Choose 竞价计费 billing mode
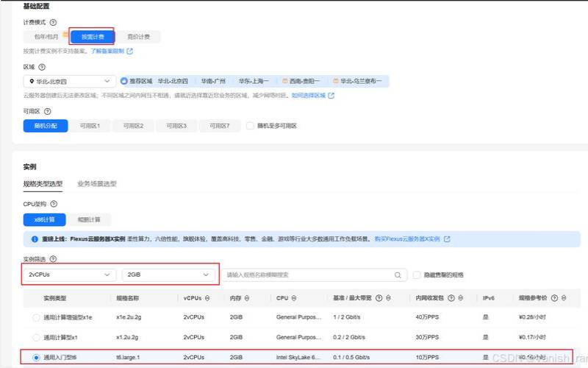This screenshot has height=368, width=588. click(x=138, y=37)
